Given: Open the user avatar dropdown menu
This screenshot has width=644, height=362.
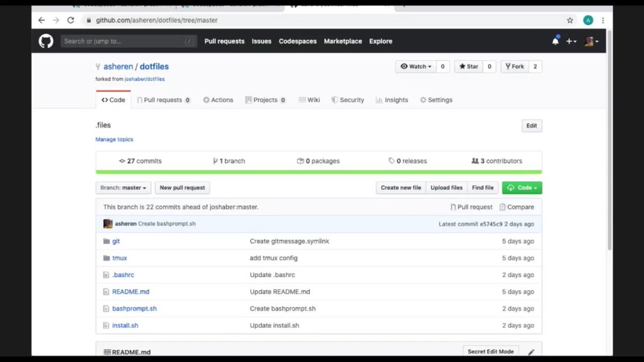Looking at the screenshot, I should coord(591,41).
